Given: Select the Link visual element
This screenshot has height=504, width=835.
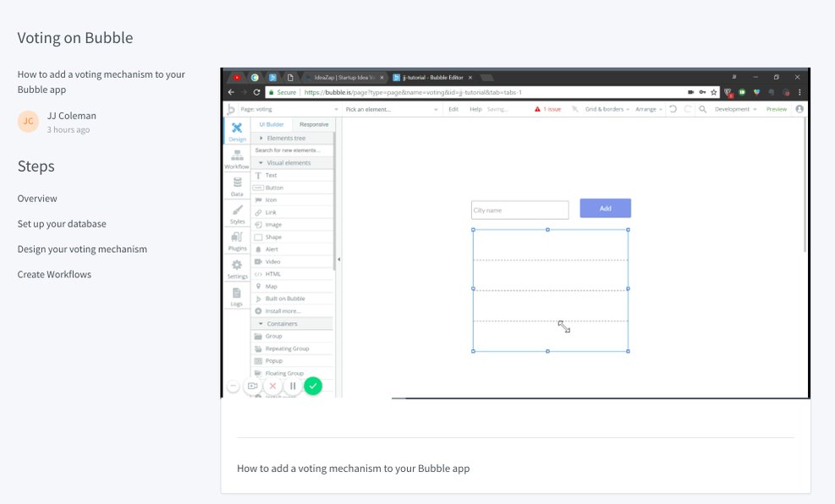Looking at the screenshot, I should [x=293, y=211].
